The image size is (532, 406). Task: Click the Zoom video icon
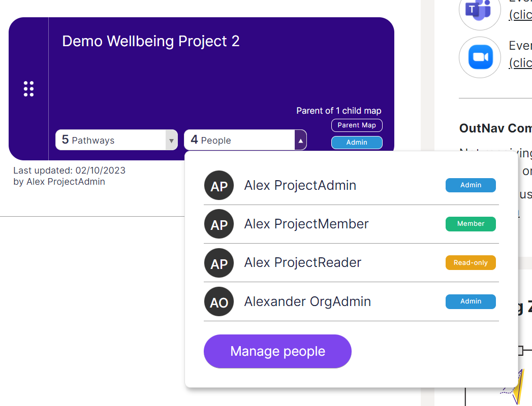click(480, 57)
